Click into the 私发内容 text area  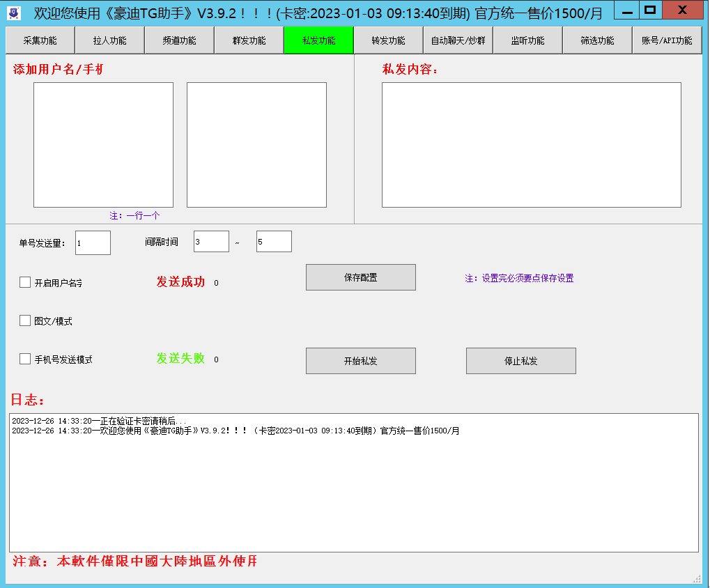(532, 145)
